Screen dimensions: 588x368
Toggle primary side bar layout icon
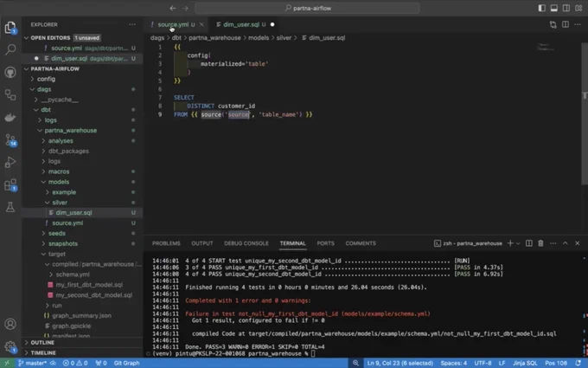[541, 8]
